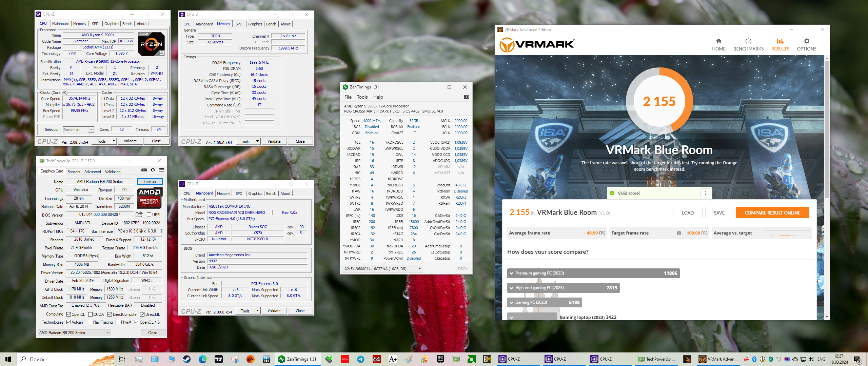Click GPU-Z BIOS export share icon

pyautogui.click(x=139, y=215)
